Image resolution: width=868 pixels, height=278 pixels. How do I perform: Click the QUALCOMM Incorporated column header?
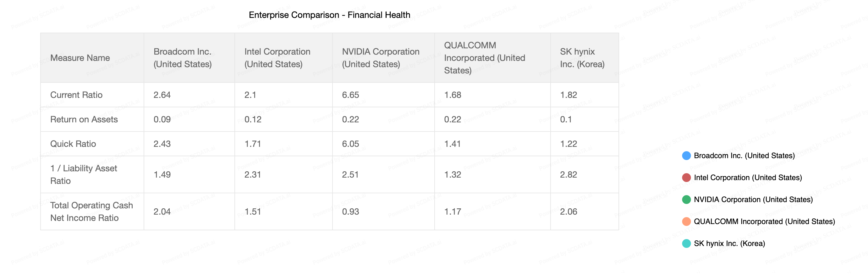click(x=484, y=58)
